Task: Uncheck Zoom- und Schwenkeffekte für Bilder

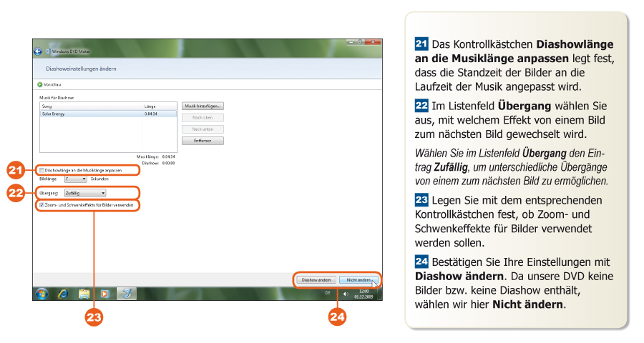Action: pos(42,204)
